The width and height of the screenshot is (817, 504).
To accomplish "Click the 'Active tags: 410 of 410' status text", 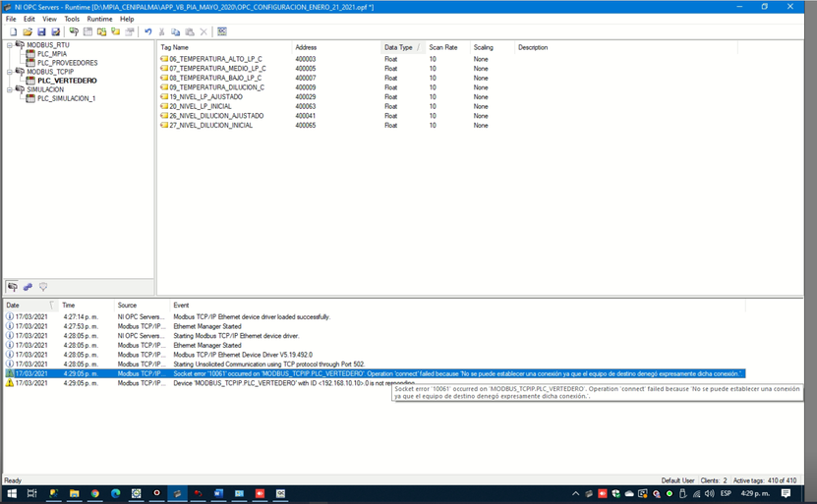I will point(765,480).
